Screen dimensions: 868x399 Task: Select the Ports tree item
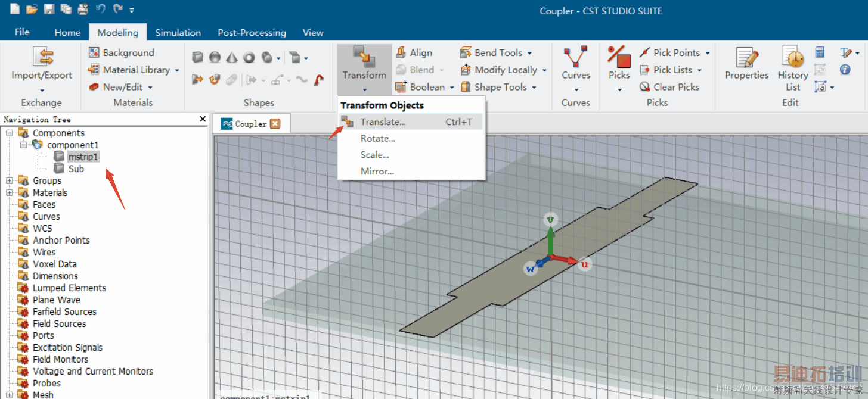click(44, 335)
